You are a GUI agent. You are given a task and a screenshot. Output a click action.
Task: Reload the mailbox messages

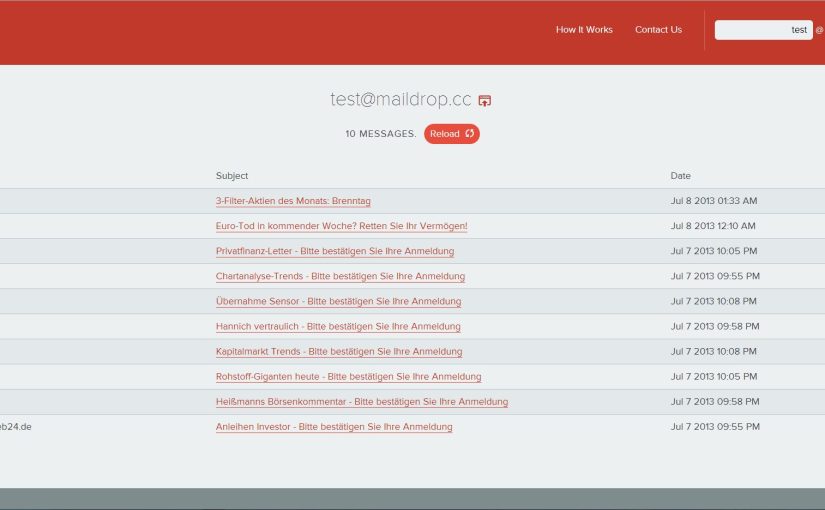point(451,134)
